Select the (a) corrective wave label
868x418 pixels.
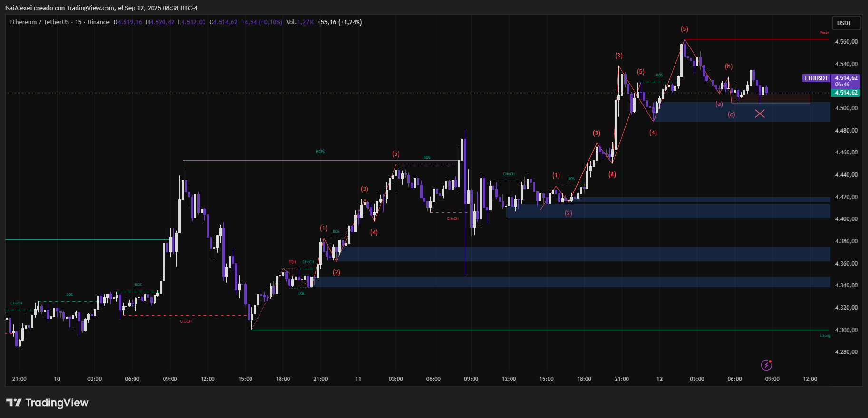click(719, 104)
